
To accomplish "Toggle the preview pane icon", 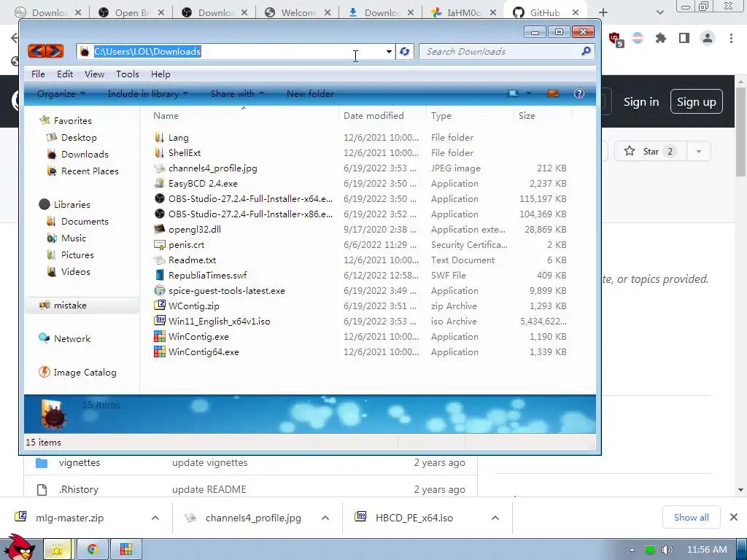I will coord(553,93).
